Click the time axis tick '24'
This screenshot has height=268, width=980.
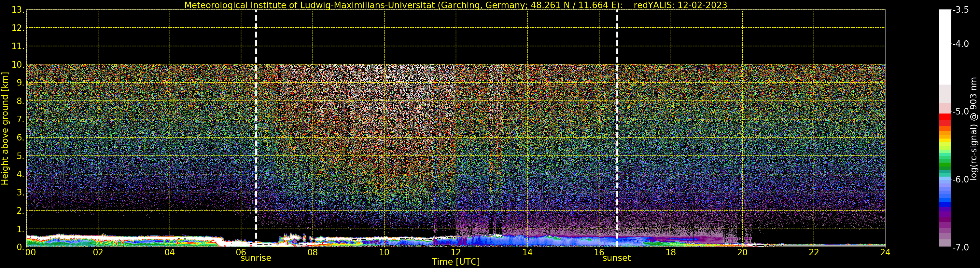pyautogui.click(x=885, y=252)
